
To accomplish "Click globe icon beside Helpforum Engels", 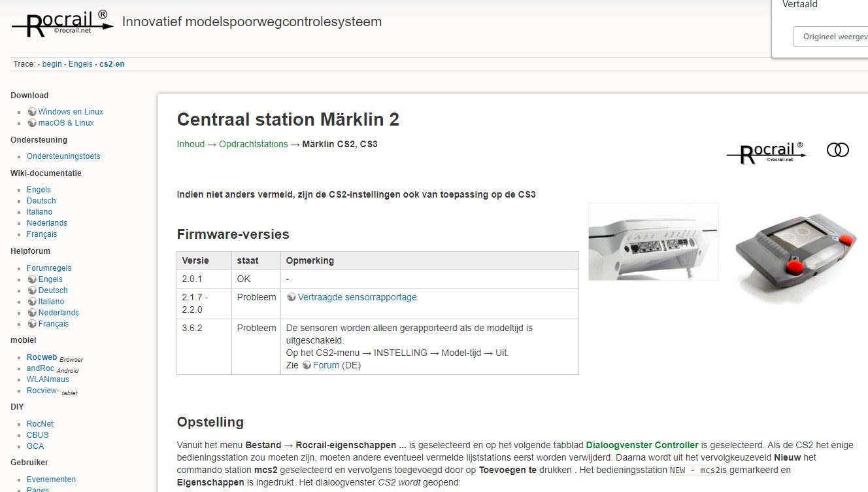I will pyautogui.click(x=32, y=279).
